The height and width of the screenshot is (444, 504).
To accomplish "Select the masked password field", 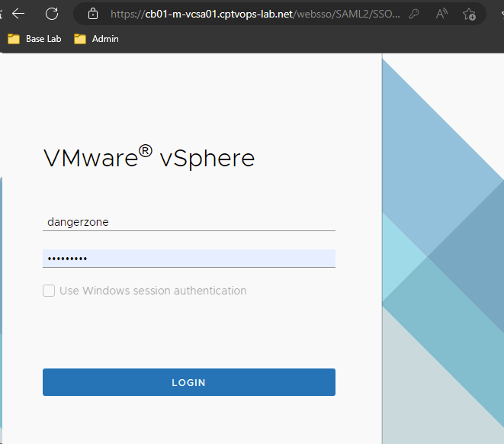I will coord(188,259).
